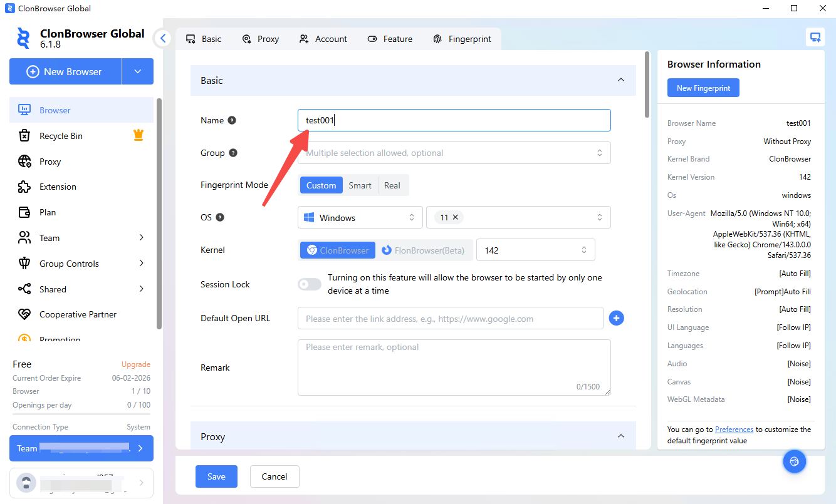Choose FlonBrowser(Beta) kernel

pyautogui.click(x=424, y=250)
